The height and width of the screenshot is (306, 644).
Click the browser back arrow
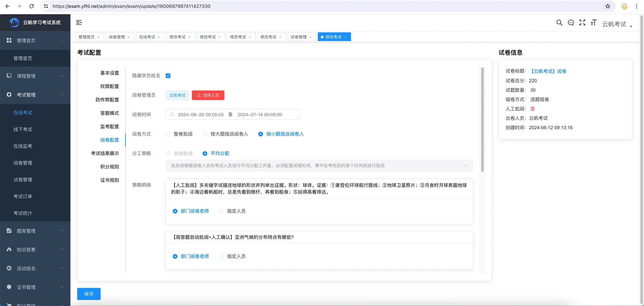pyautogui.click(x=7, y=6)
